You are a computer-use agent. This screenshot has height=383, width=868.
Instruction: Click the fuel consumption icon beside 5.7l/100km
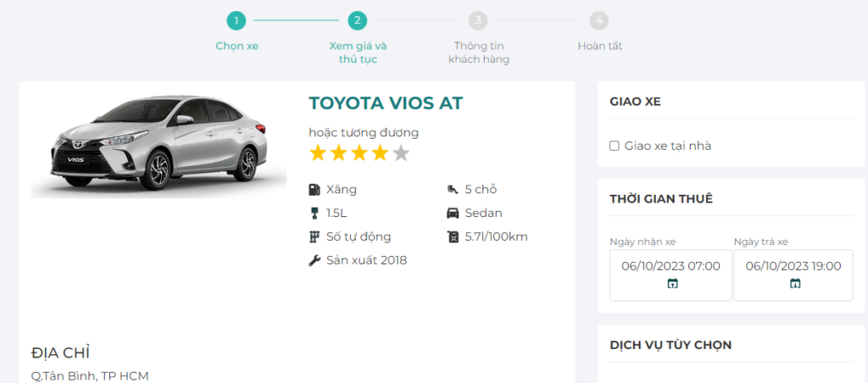click(x=452, y=236)
